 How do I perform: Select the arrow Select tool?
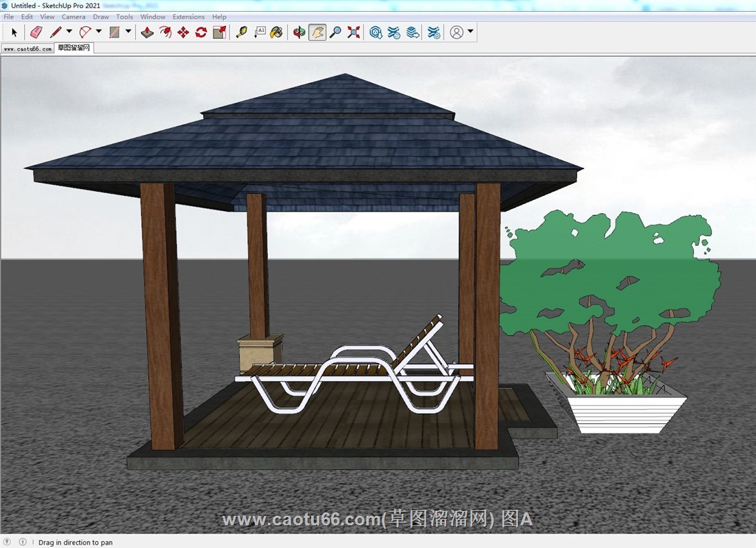(14, 32)
